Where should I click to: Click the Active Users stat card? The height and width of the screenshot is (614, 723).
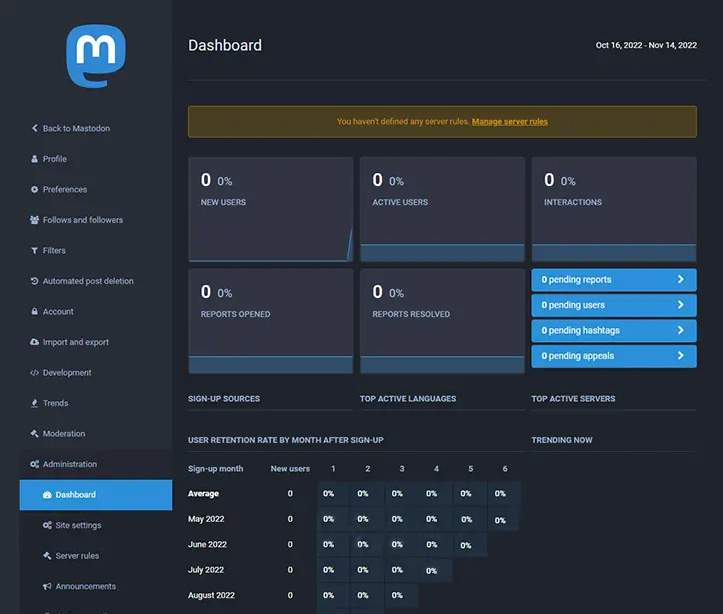point(442,209)
